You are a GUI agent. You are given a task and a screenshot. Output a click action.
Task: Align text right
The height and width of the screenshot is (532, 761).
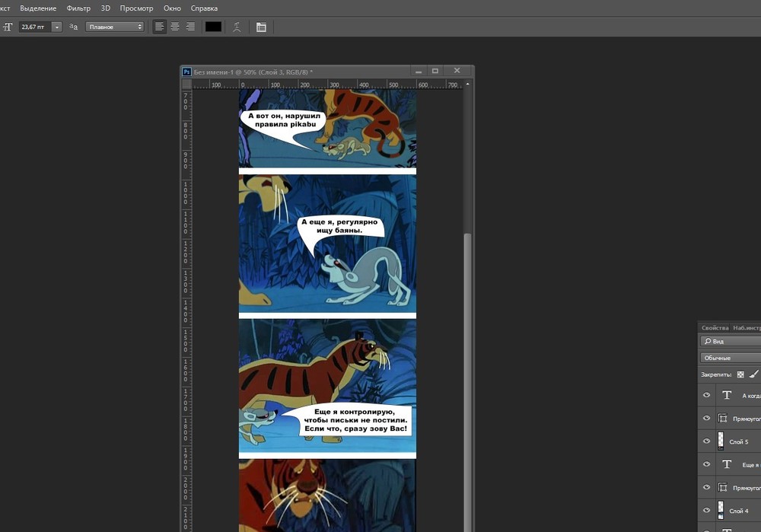pyautogui.click(x=190, y=27)
